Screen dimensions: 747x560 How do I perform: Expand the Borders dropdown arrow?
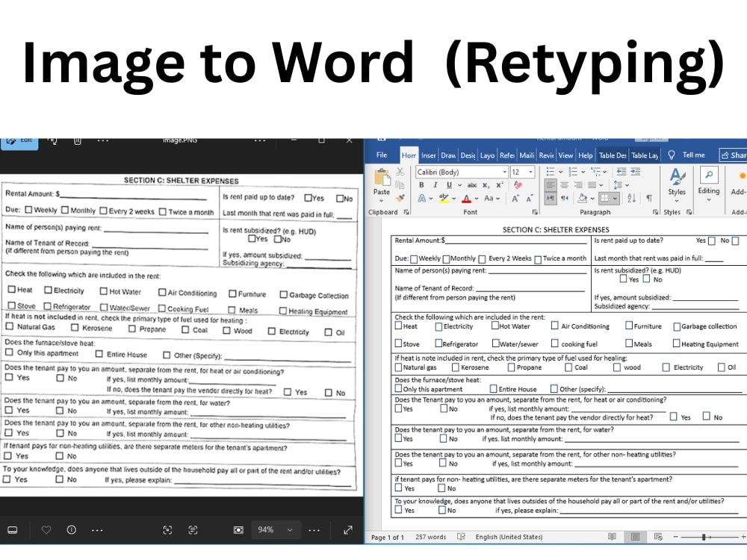(x=615, y=198)
